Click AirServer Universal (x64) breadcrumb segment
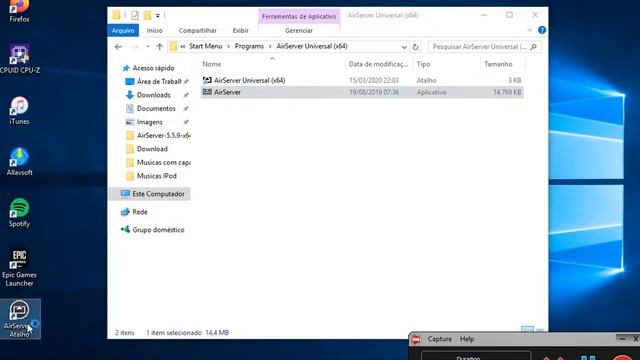The width and height of the screenshot is (640, 360). (x=312, y=47)
